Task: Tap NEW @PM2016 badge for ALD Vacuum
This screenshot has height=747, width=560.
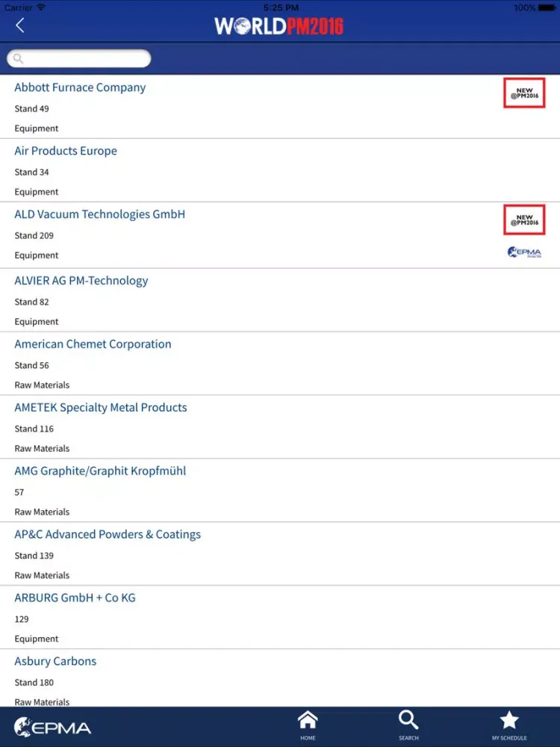Action: [524, 220]
